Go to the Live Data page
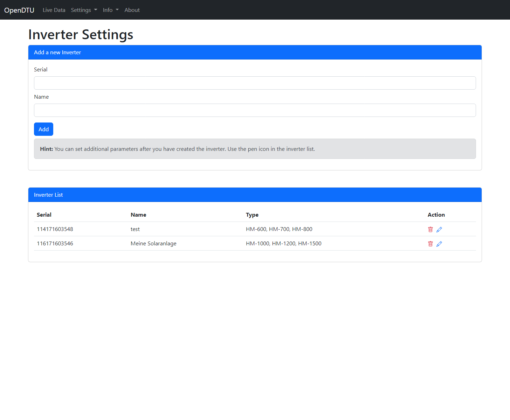The image size is (510, 420). pyautogui.click(x=54, y=10)
